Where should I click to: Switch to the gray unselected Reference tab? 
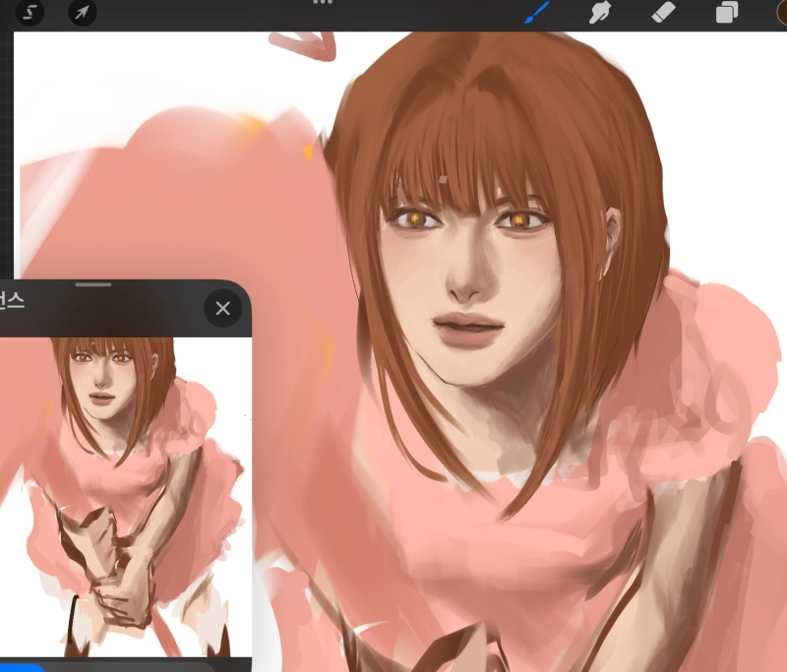128,667
